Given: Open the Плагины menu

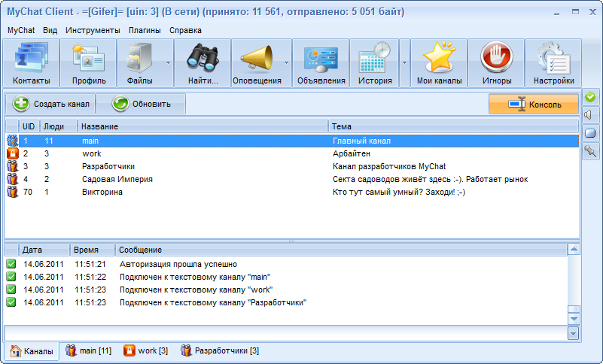Looking at the screenshot, I should tap(145, 30).
